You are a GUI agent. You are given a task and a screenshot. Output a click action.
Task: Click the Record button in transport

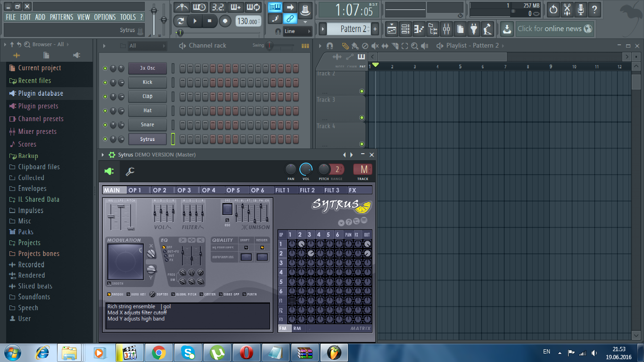click(x=225, y=21)
